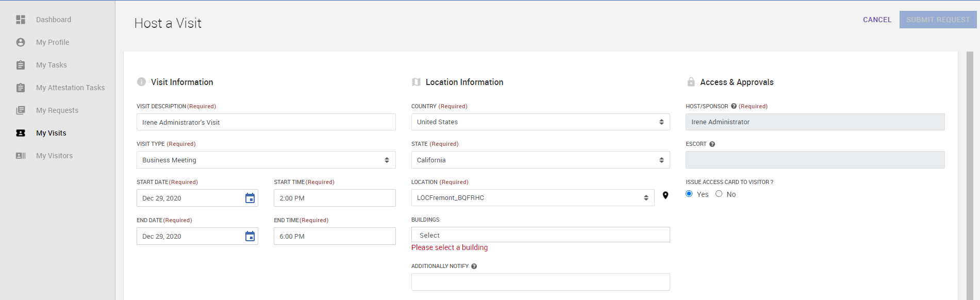The image size is (980, 300).
Task: Click the 'Please select a building' error text
Action: [x=450, y=247]
